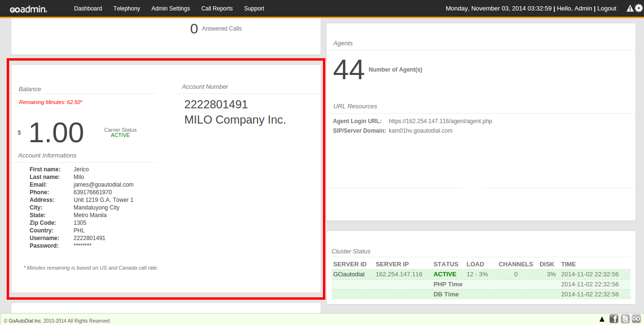Image resolution: width=644 pixels, height=325 pixels.
Task: Click the GOautodial server ID cell
Action: 349,274
